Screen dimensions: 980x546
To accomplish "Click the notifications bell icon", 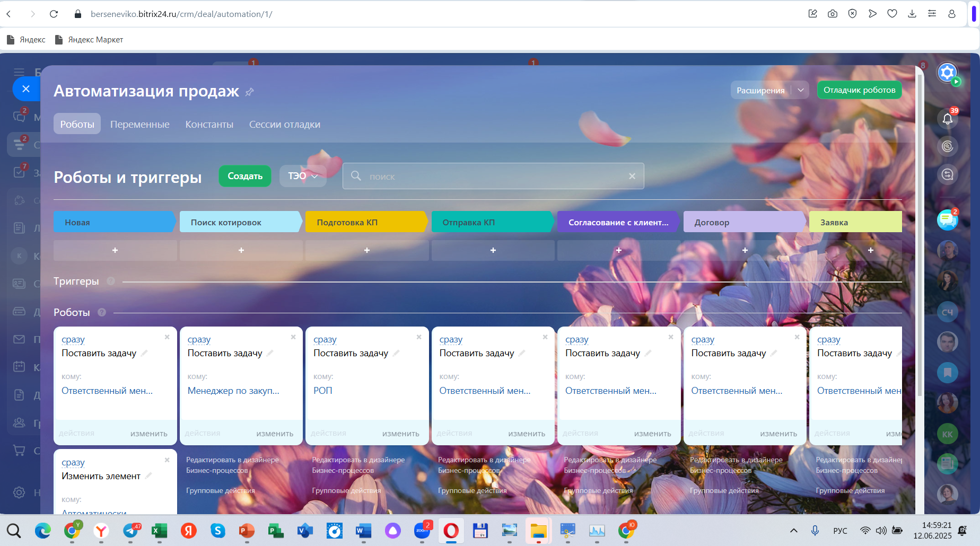I will pyautogui.click(x=947, y=119).
